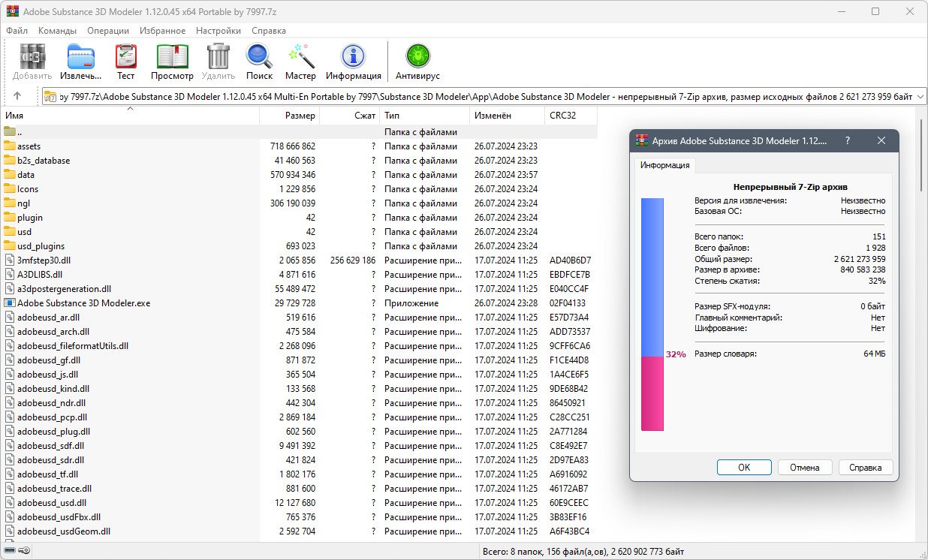Click the Test (Тест) toolbar icon
928x560 pixels.
(x=125, y=60)
